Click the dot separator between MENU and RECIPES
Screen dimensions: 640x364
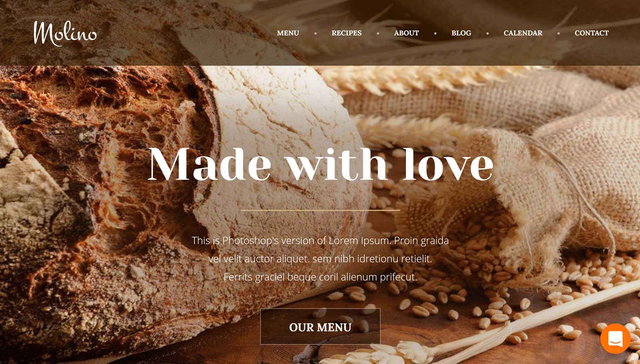coord(316,34)
